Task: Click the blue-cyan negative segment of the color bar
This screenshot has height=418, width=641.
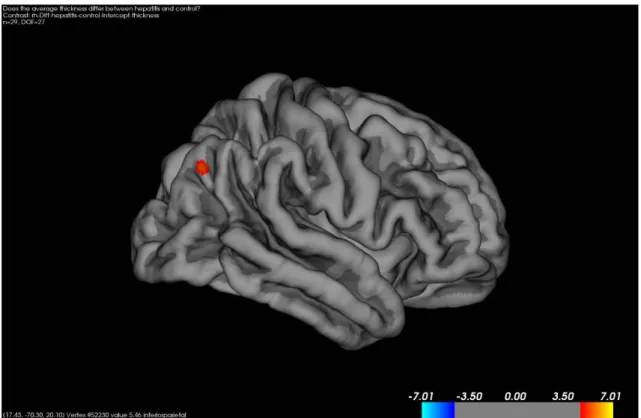Action: 438,410
